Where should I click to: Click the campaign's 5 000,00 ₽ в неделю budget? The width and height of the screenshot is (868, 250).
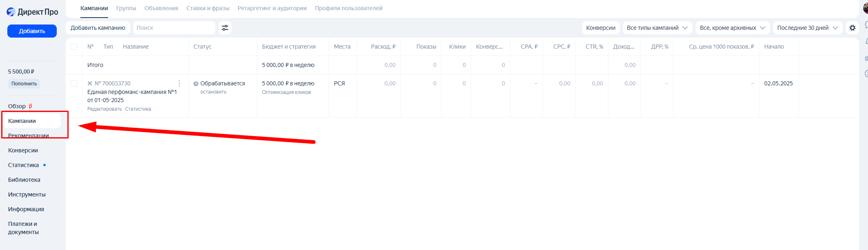click(288, 83)
